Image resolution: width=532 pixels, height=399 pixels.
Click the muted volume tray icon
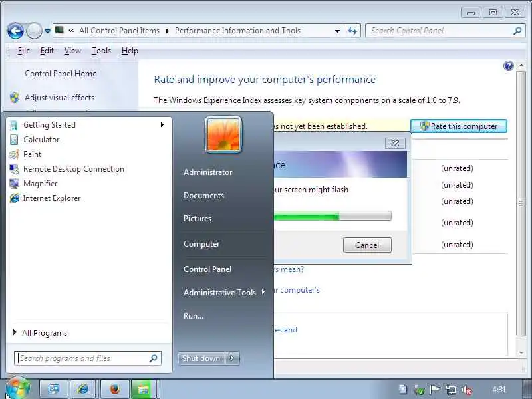(x=467, y=390)
